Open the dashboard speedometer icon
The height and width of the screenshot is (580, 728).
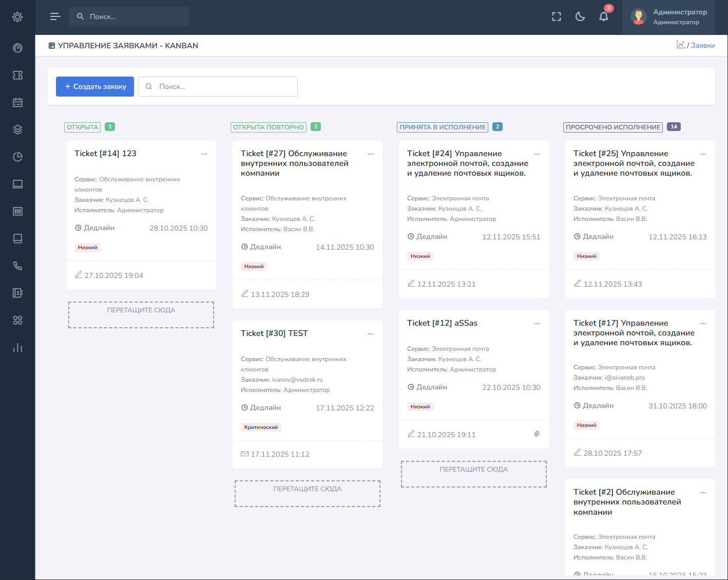pos(17,48)
